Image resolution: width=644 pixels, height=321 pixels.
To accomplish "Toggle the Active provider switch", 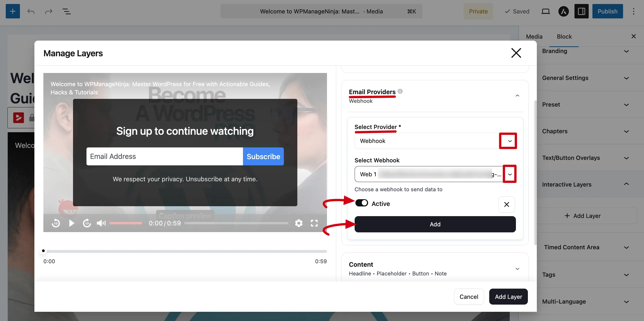I will 361,203.
